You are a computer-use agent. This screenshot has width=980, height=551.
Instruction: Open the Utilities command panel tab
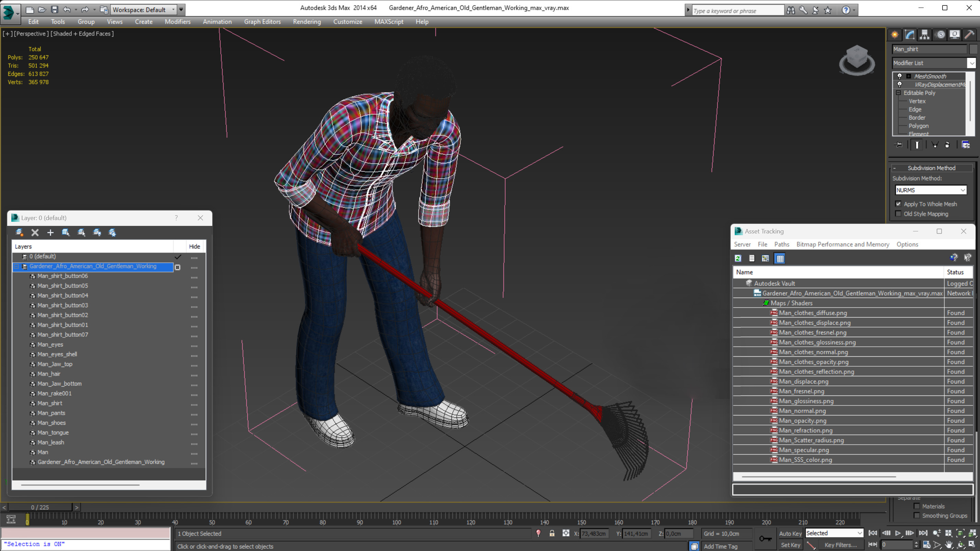(969, 35)
